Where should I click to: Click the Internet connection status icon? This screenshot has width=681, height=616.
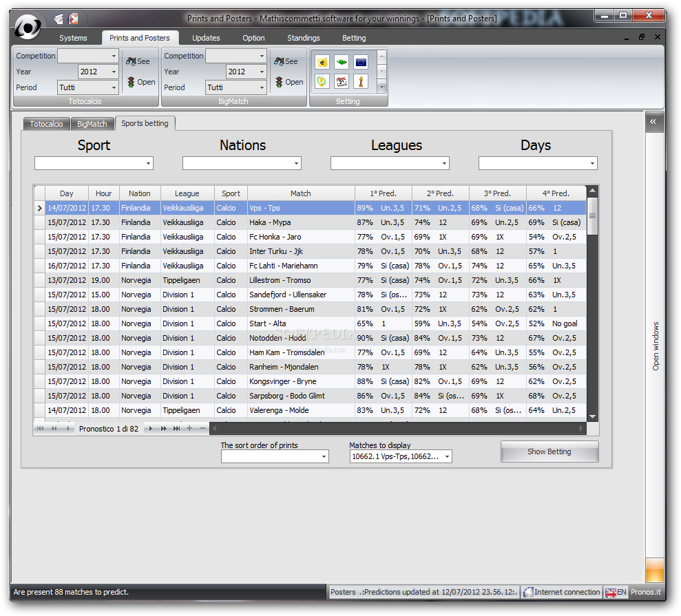(528, 592)
